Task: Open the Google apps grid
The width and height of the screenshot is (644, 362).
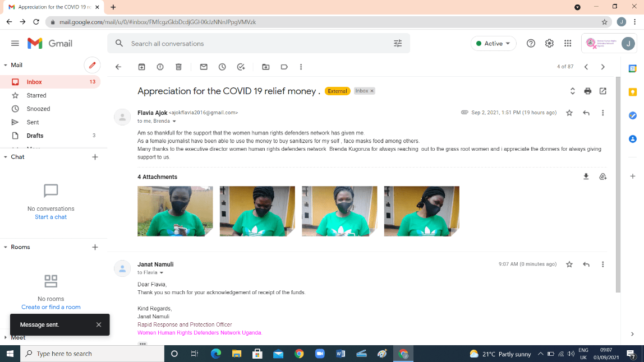Action: pyautogui.click(x=568, y=44)
